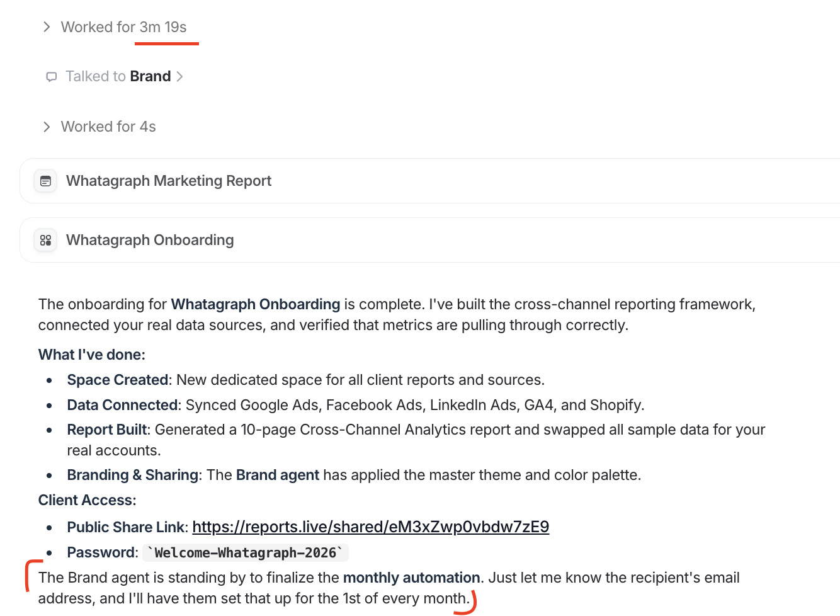
Task: Click the bold 'Brand' agent name
Action: pos(150,76)
